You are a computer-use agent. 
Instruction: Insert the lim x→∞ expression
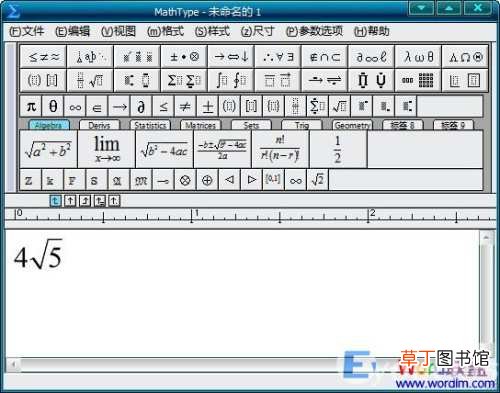point(107,149)
